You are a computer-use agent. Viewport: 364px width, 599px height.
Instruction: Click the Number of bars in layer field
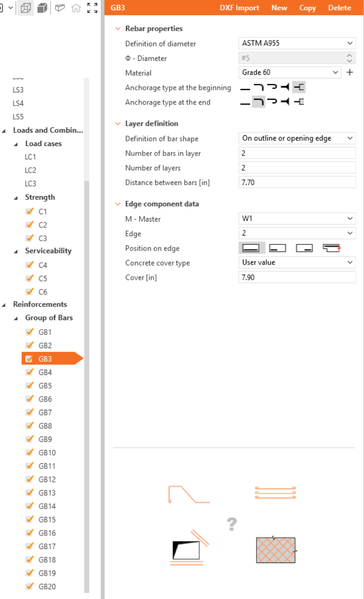[297, 153]
